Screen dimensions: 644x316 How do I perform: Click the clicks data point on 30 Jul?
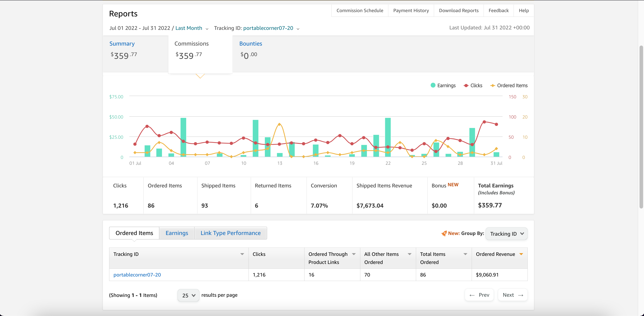click(x=484, y=122)
